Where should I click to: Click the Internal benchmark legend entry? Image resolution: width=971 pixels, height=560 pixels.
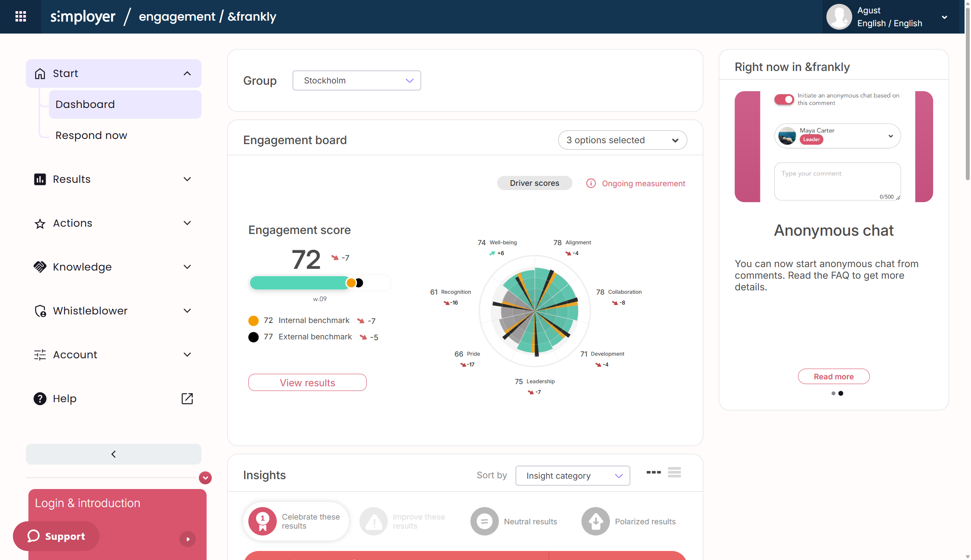[312, 320]
